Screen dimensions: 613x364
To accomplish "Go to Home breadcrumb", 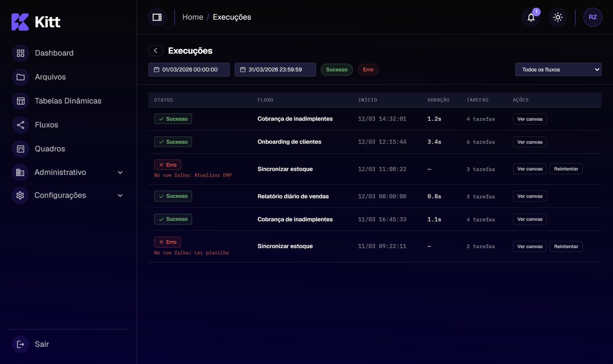I will tap(193, 17).
